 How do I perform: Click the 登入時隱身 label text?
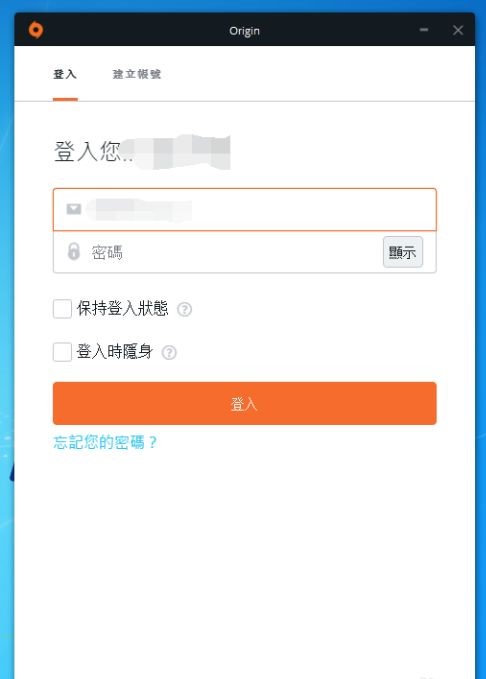pos(115,351)
